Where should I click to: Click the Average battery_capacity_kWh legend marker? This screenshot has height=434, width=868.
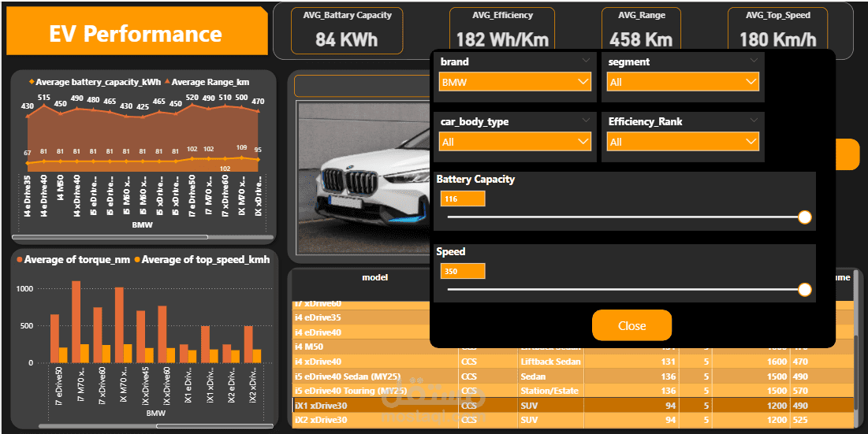pos(32,82)
